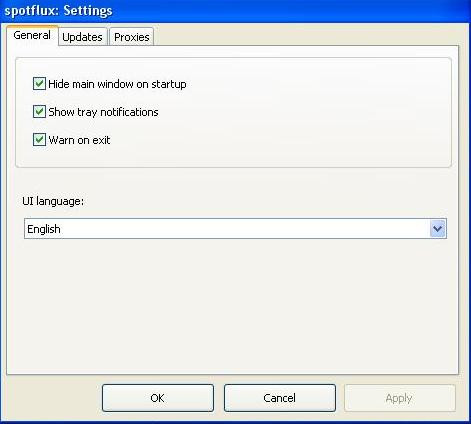Switch to the General tab
The image size is (471, 424).
coord(32,35)
